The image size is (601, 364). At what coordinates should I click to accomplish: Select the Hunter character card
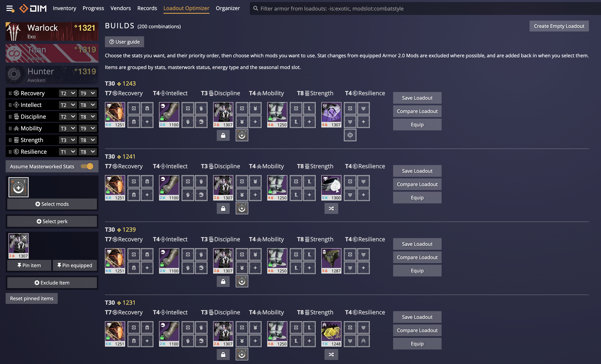(52, 75)
